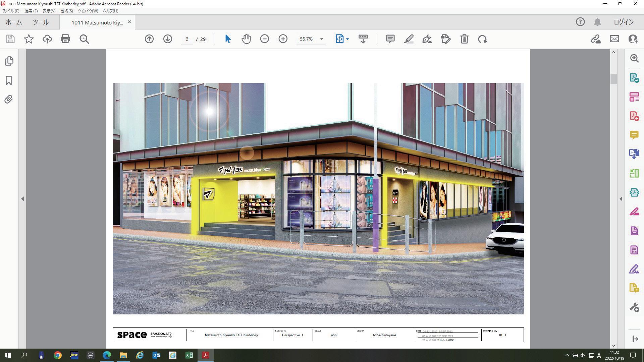644x362 pixels.
Task: Click the Delete trash icon
Action: tap(464, 39)
